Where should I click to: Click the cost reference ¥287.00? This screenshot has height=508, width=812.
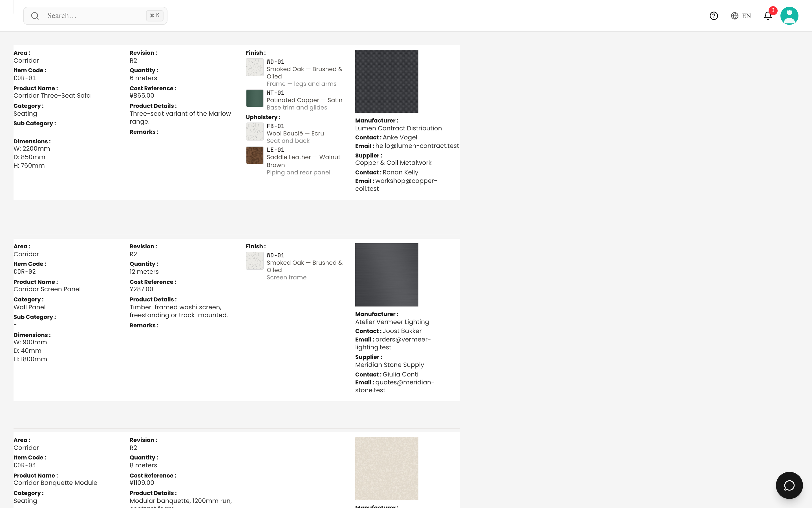point(141,289)
